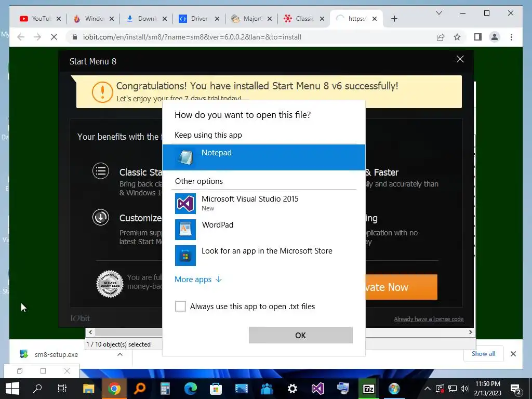This screenshot has height=399, width=532.
Task: Show hidden tray icons
Action: 428,389
